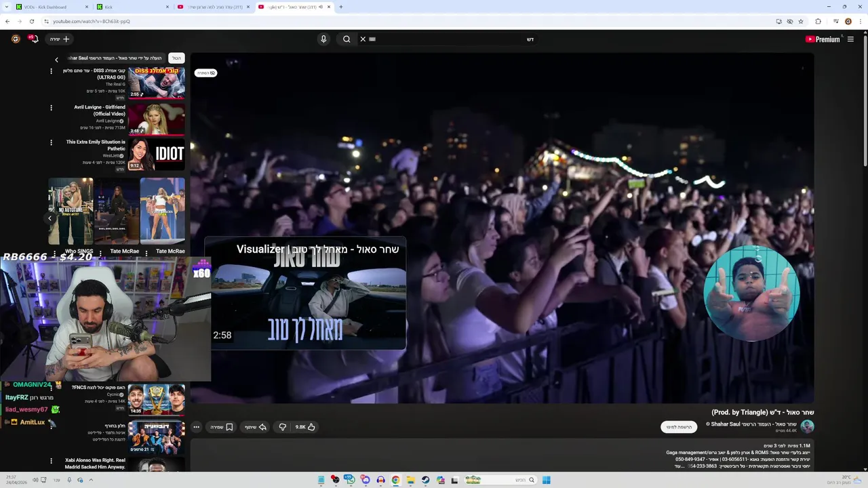Click the Create plus button
868x488 pixels.
(x=59, y=39)
